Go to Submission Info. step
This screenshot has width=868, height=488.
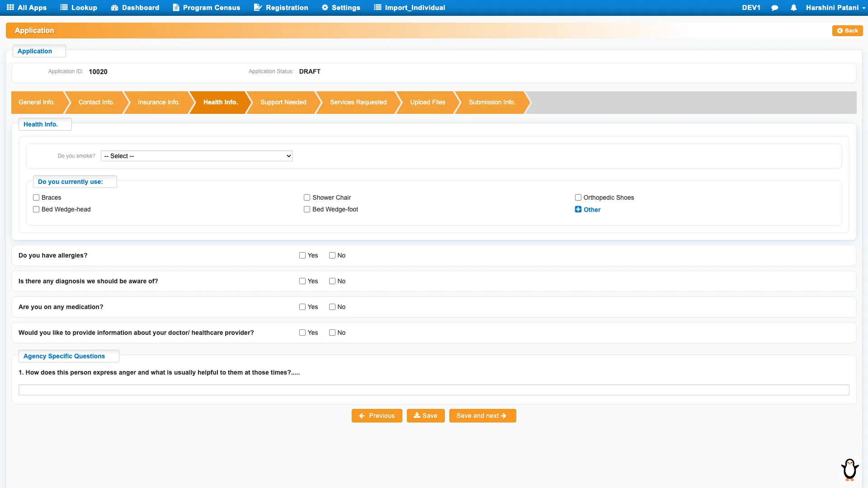[492, 102]
